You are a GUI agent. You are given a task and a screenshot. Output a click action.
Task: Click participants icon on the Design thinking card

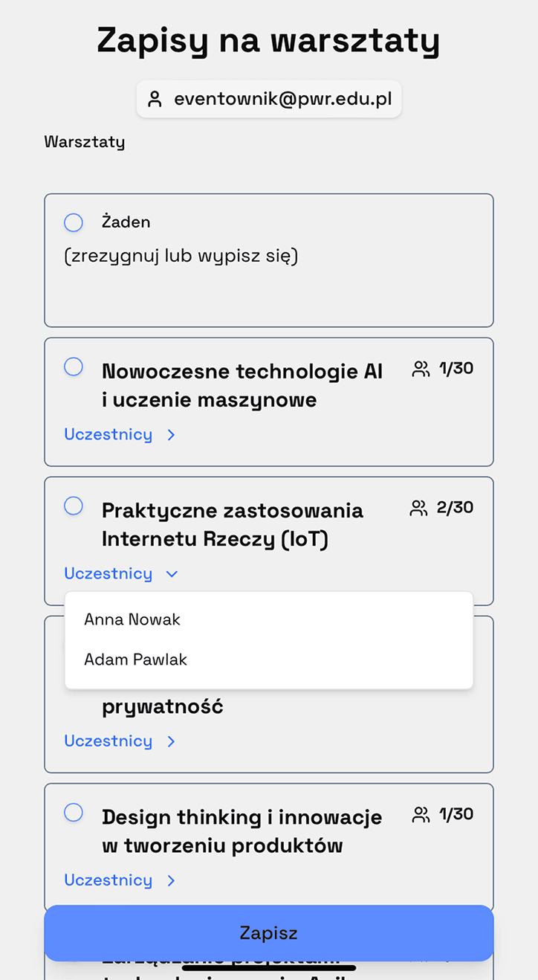coord(421,815)
